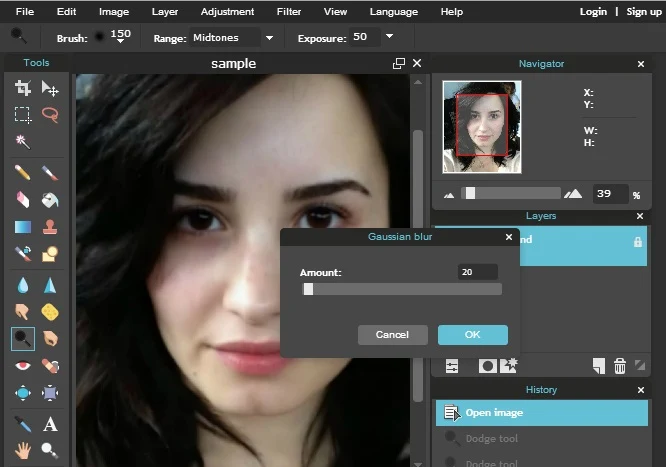666x467 pixels.
Task: Open the Adjustment menu
Action: tap(227, 11)
